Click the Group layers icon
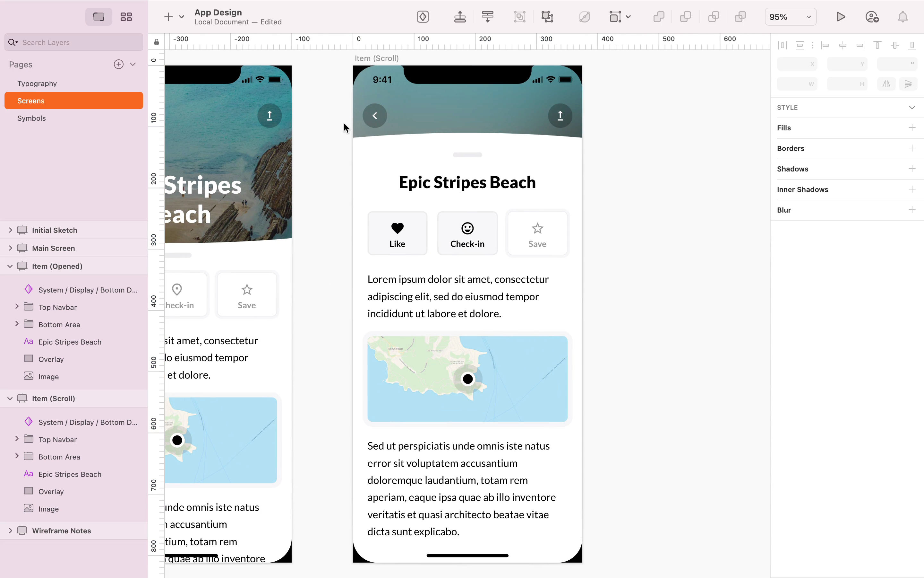924x578 pixels. [520, 17]
